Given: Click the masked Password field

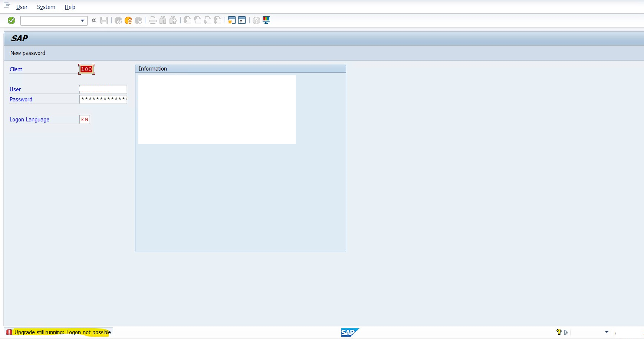Looking at the screenshot, I should pyautogui.click(x=103, y=99).
